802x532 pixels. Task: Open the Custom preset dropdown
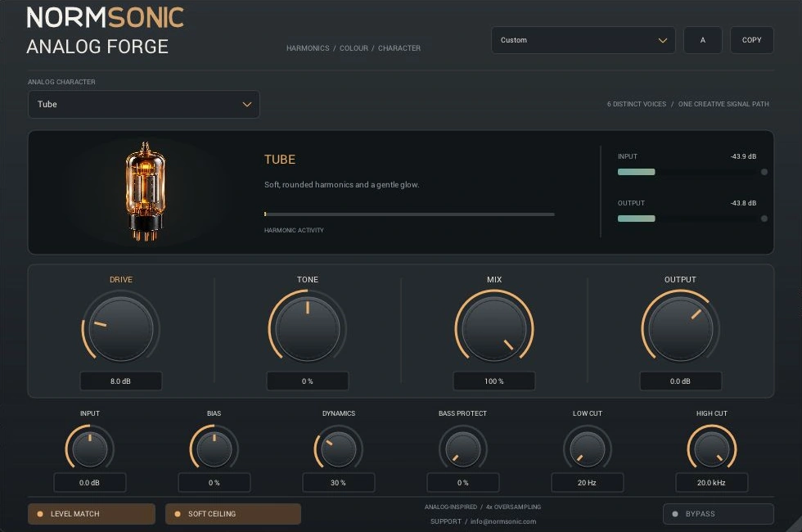[x=583, y=40]
